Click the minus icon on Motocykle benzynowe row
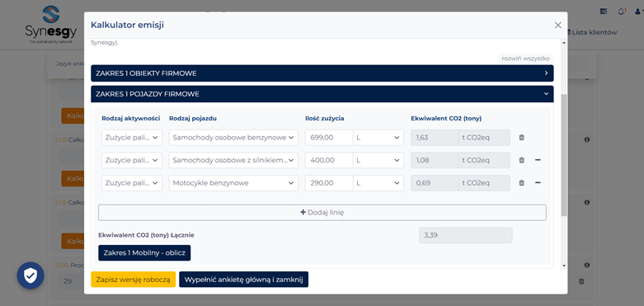The image size is (644, 306). tap(538, 183)
